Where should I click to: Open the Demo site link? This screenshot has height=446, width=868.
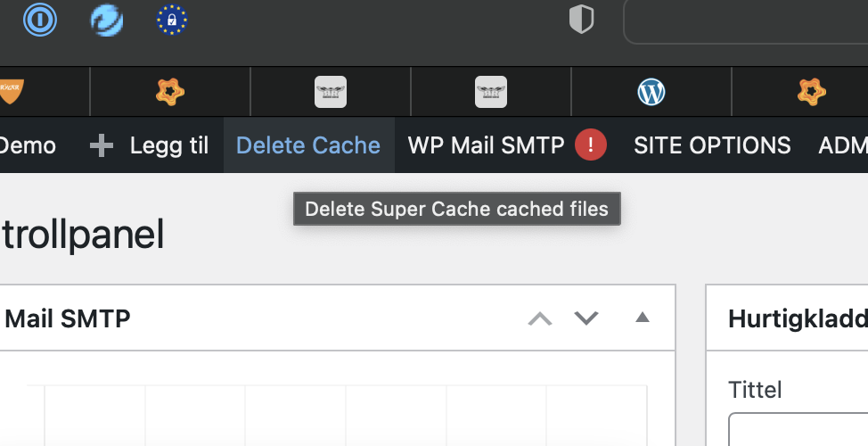(27, 145)
